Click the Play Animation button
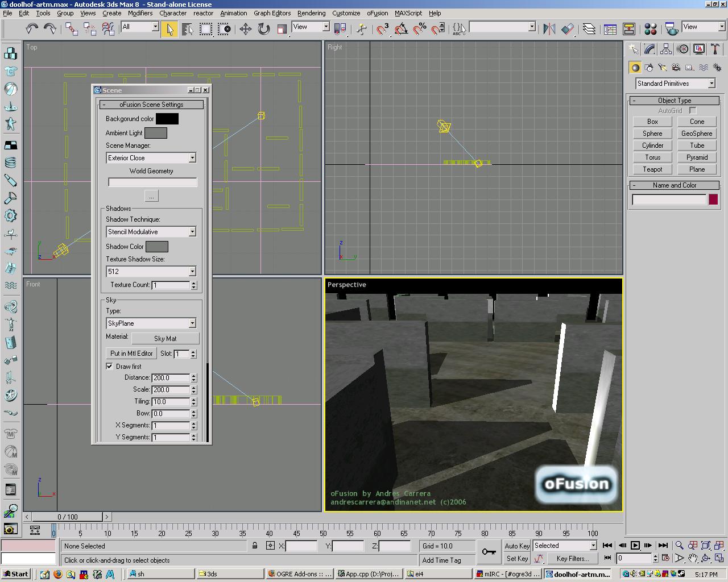 (635, 546)
